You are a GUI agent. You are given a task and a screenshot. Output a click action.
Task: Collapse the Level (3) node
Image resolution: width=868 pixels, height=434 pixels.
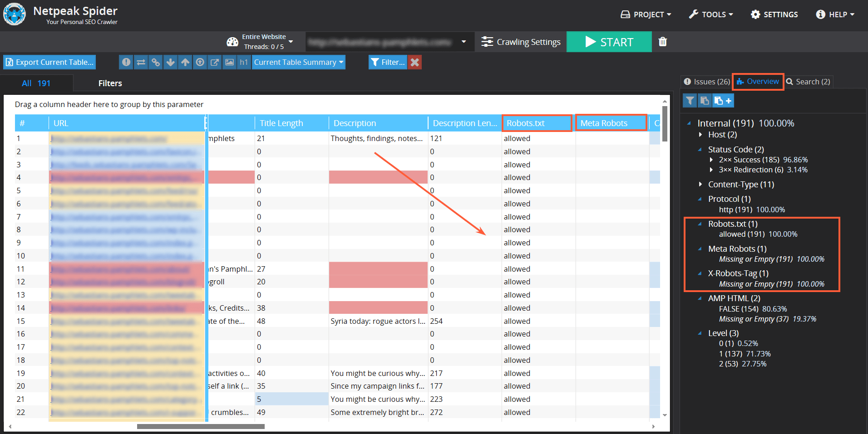point(700,333)
